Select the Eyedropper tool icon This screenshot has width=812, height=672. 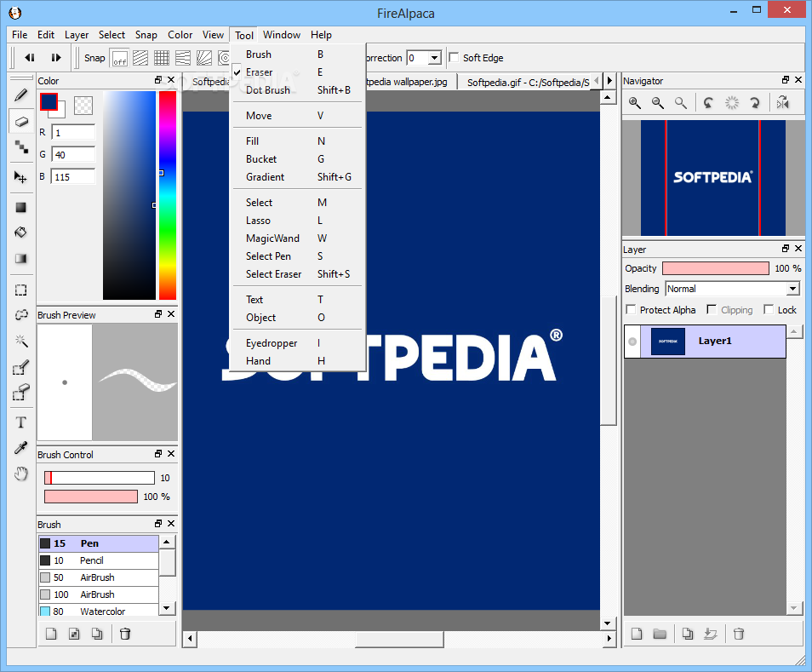tap(20, 448)
